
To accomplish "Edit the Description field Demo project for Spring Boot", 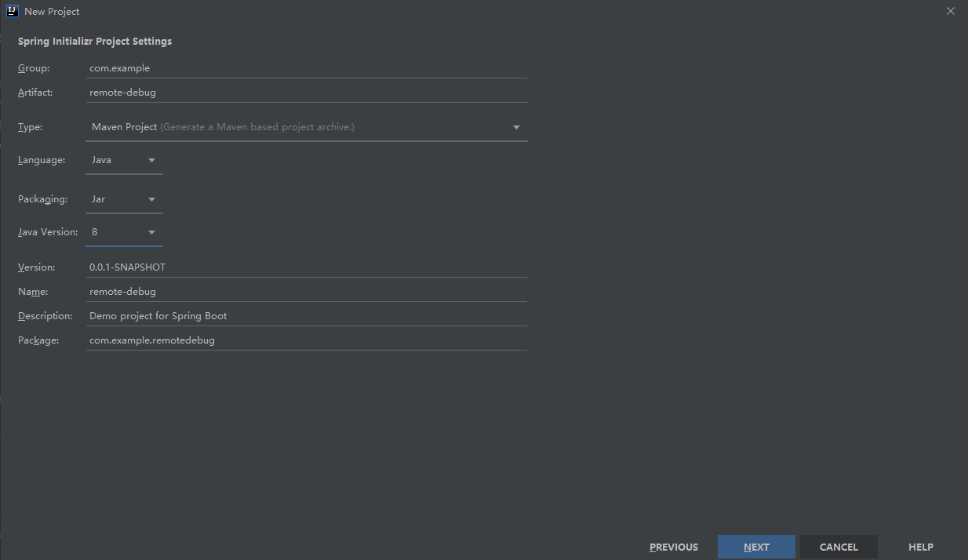I will click(x=307, y=316).
